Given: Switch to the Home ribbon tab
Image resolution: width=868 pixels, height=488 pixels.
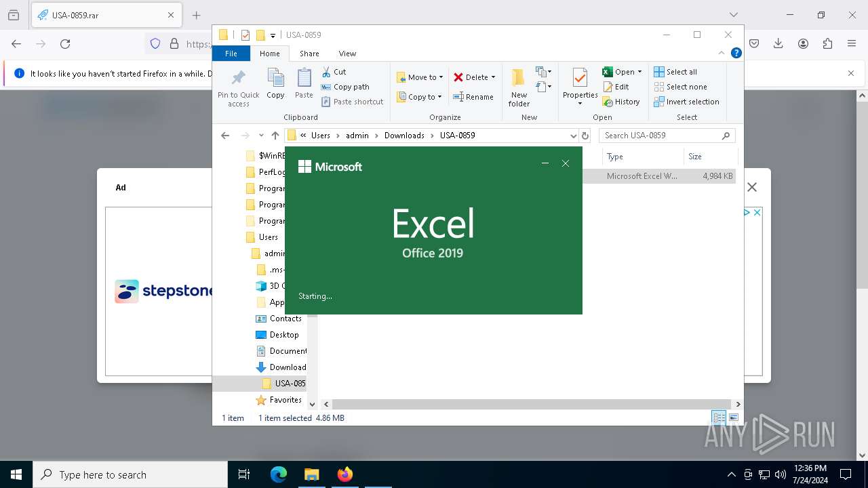Looking at the screenshot, I should (269, 54).
